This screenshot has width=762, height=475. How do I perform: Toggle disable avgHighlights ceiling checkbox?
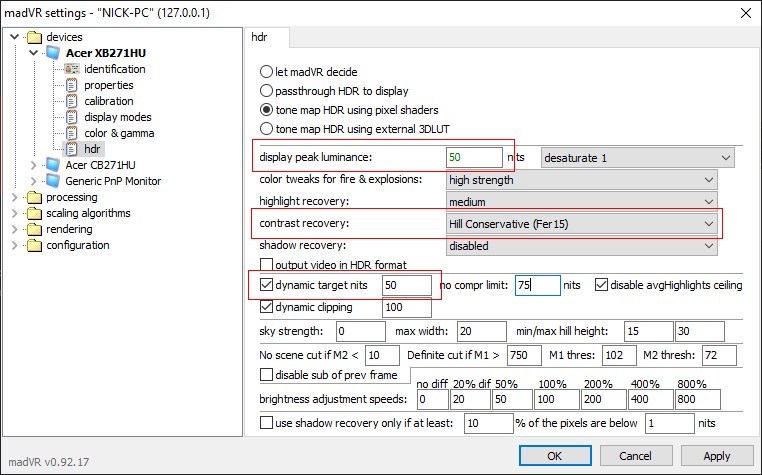point(601,285)
